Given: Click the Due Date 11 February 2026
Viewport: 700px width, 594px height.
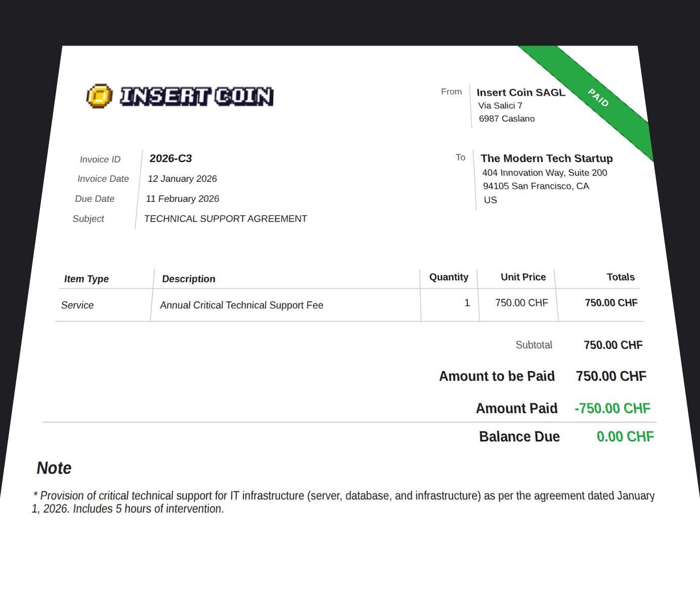Looking at the screenshot, I should (183, 198).
